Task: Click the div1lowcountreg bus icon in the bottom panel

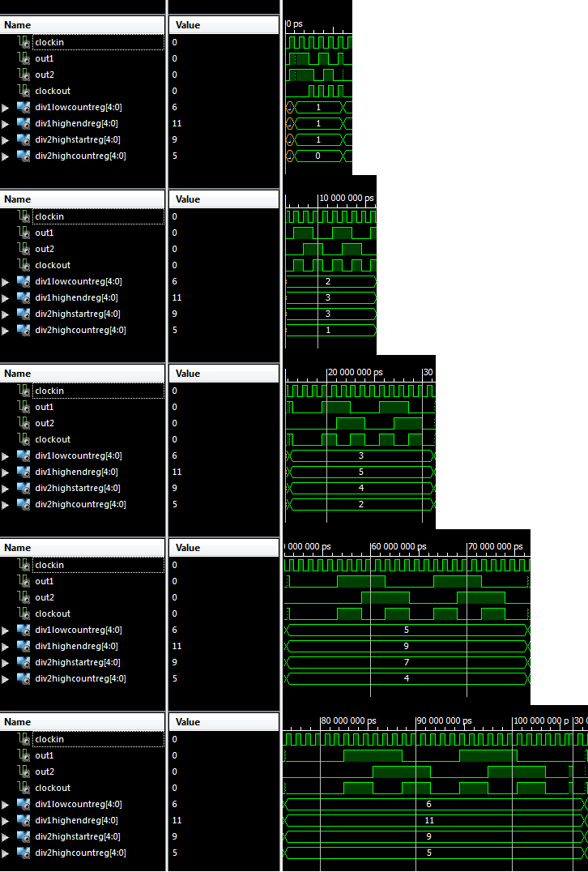Action: tap(23, 804)
